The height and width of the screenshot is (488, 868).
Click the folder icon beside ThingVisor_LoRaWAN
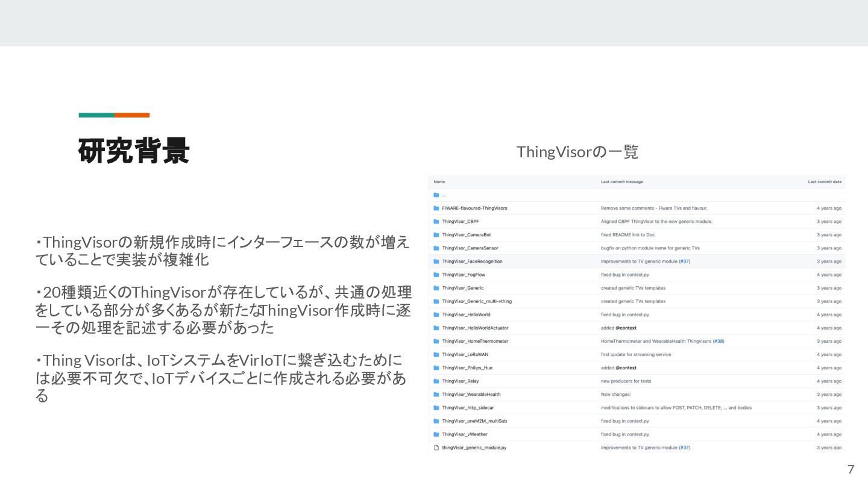[436, 354]
